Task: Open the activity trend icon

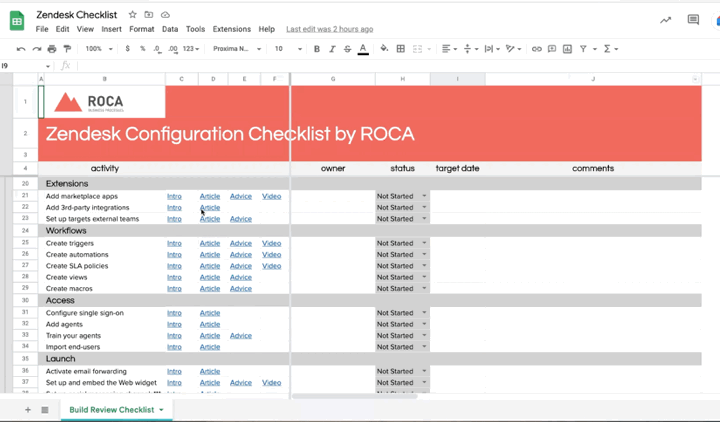Action: click(x=665, y=20)
